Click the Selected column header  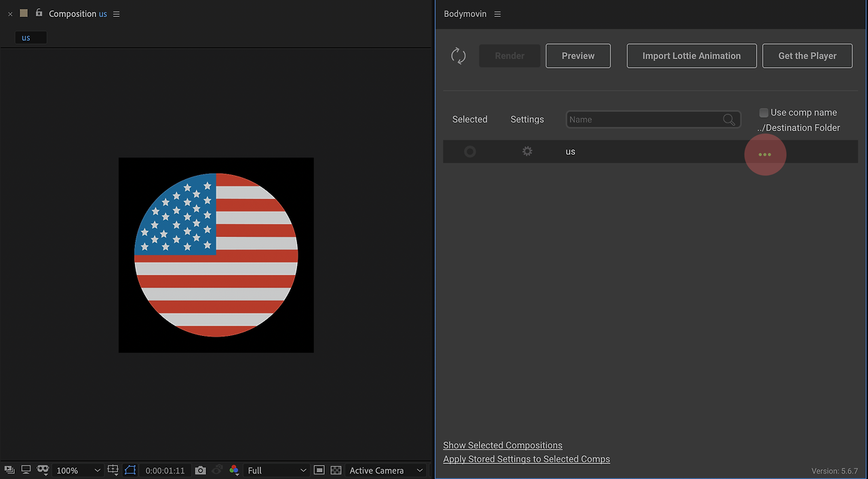click(x=470, y=119)
